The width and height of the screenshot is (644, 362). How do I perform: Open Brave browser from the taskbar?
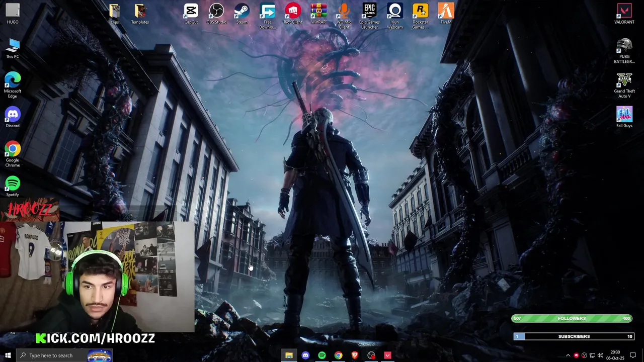pyautogui.click(x=355, y=355)
